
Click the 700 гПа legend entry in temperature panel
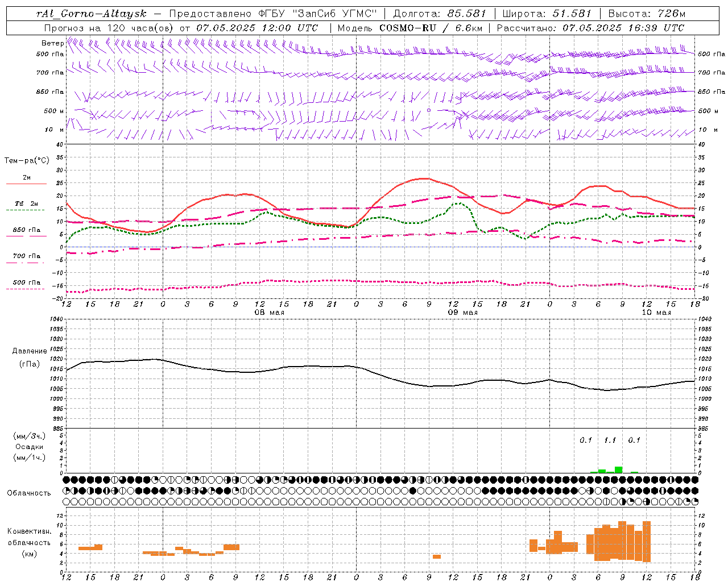[x=27, y=256]
